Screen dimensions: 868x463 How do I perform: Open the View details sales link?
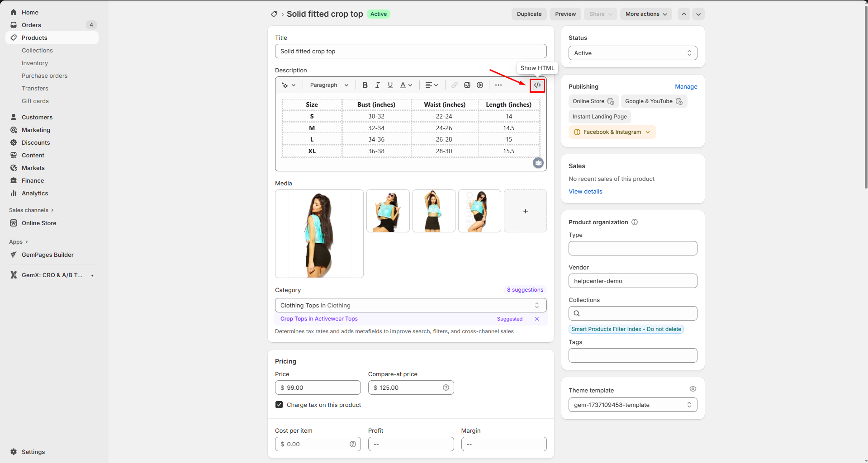(x=585, y=191)
